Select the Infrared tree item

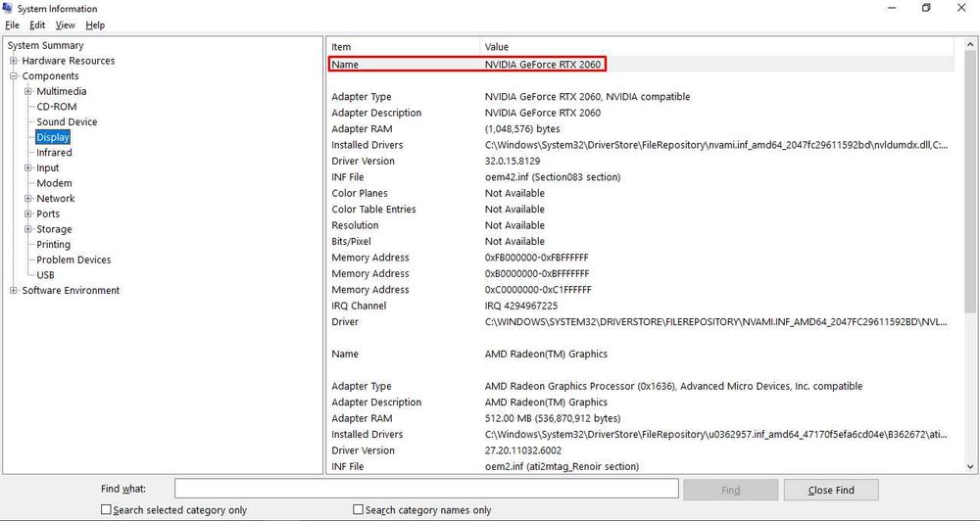pyautogui.click(x=54, y=153)
